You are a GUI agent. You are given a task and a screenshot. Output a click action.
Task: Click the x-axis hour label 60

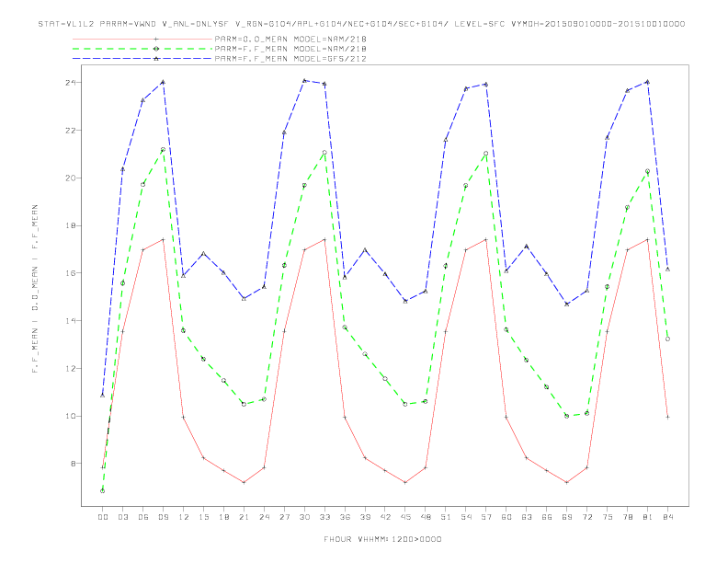click(506, 517)
